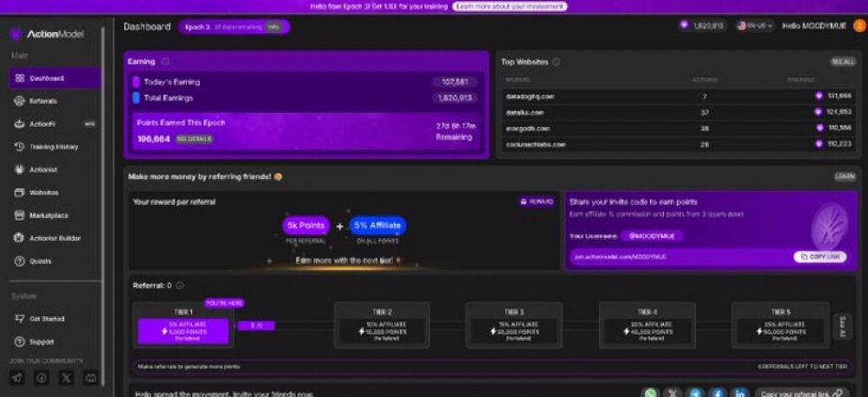Screen dimensions: 868x397
Task: Click the Learn button in referral section
Action: pyautogui.click(x=845, y=176)
